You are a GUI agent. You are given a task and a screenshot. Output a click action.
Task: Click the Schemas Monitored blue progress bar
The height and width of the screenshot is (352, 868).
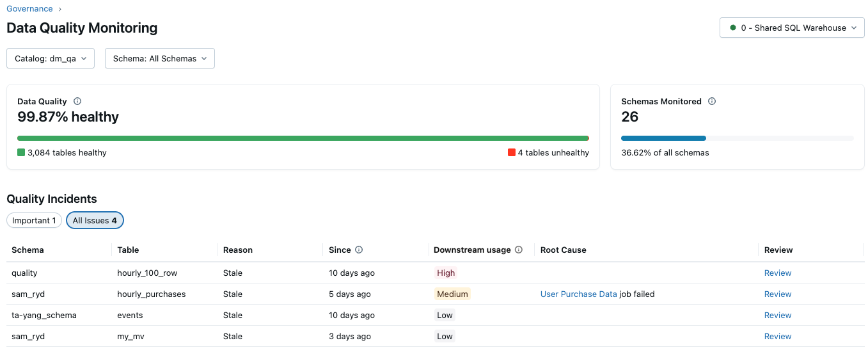click(663, 138)
